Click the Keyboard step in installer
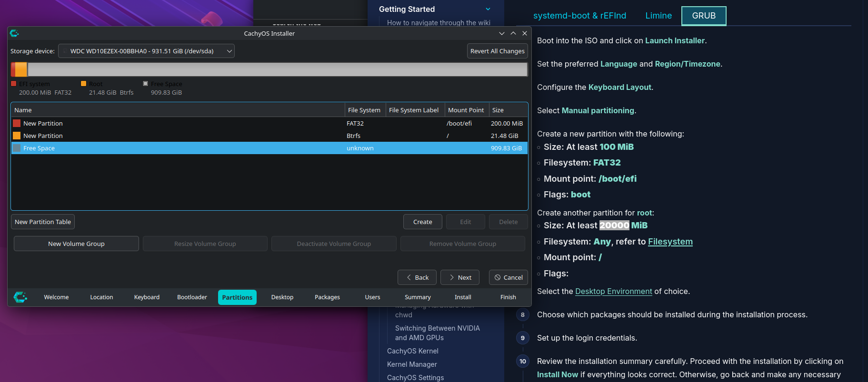 click(x=147, y=297)
